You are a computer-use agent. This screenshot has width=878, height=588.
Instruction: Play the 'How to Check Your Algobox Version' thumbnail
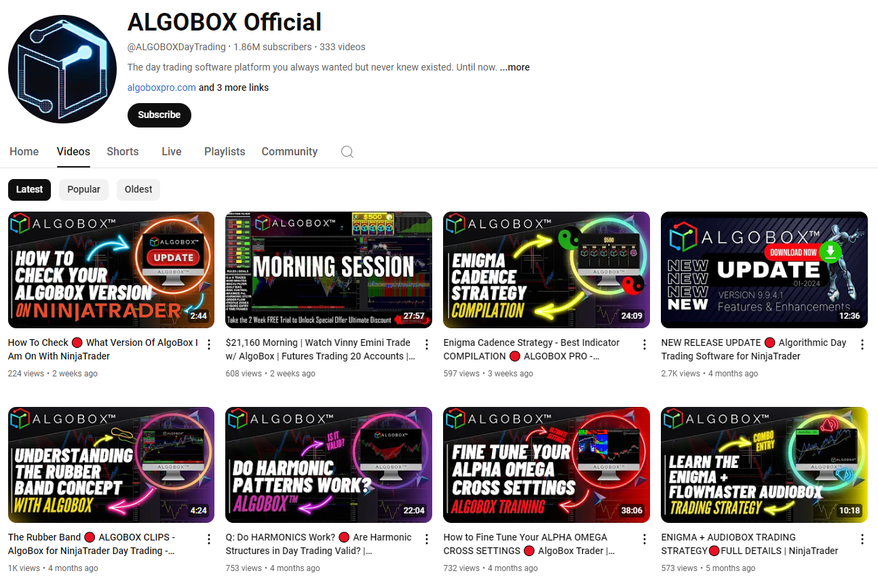pos(111,270)
